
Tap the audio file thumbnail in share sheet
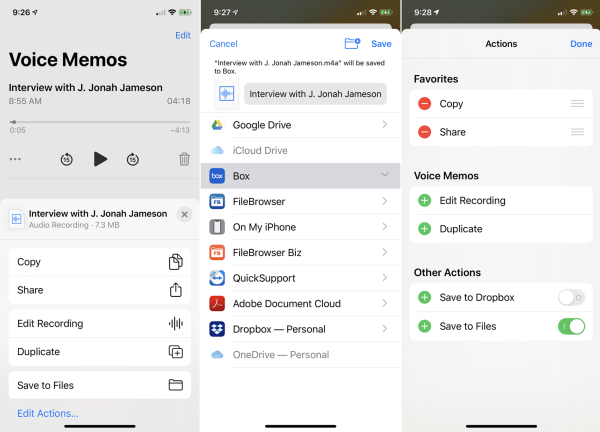tap(16, 219)
